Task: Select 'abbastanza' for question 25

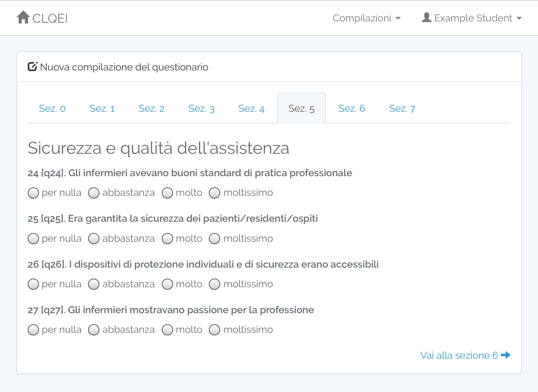Action: (94, 239)
